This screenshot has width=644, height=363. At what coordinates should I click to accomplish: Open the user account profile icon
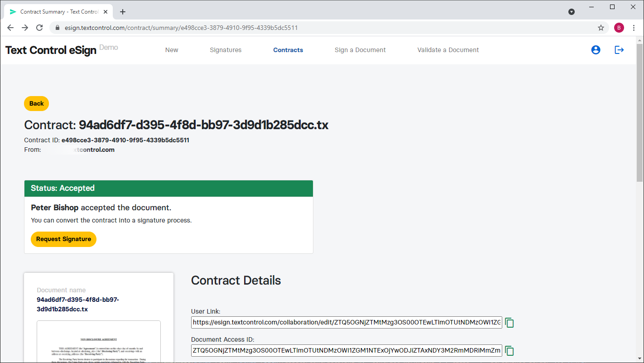[x=596, y=50]
